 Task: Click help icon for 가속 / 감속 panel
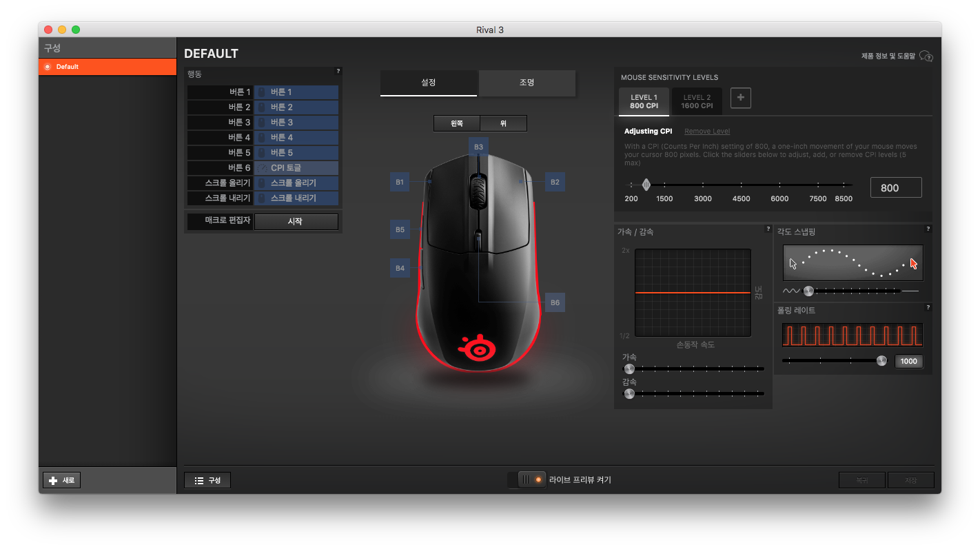click(x=768, y=229)
